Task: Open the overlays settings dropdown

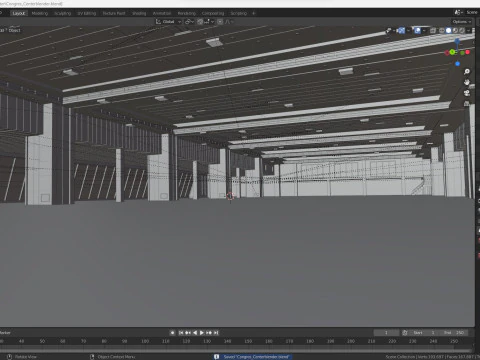Action: pyautogui.click(x=424, y=31)
